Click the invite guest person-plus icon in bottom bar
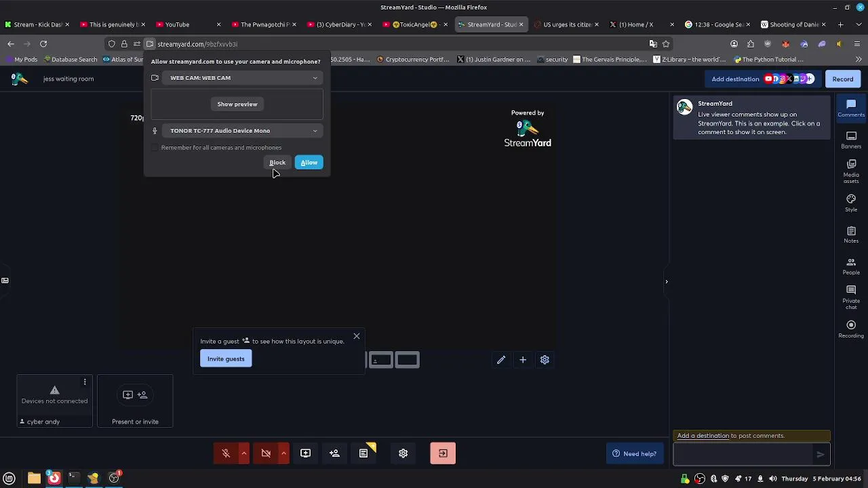868x488 pixels. 334,453
